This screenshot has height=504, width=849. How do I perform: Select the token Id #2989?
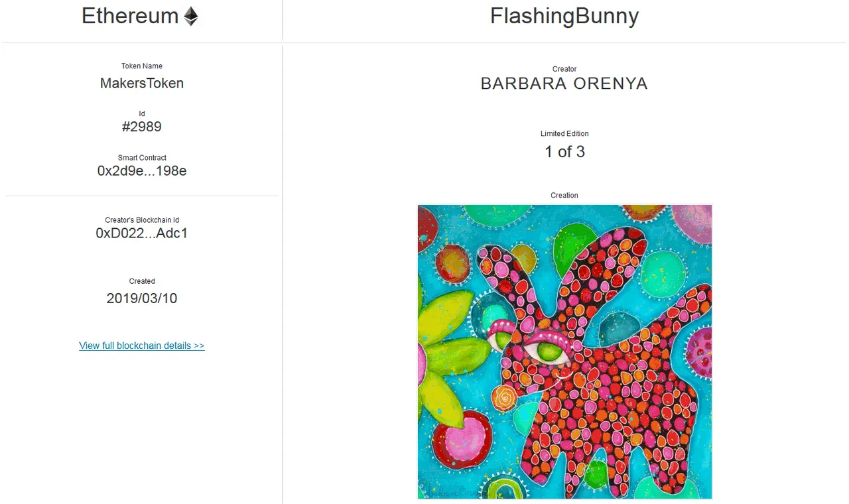(142, 127)
